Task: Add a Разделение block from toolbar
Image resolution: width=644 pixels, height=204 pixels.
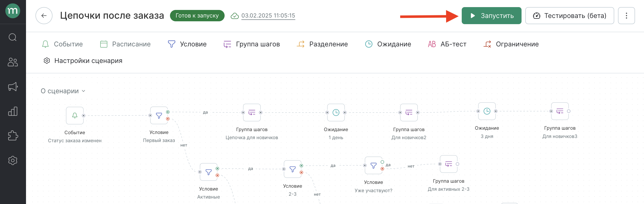Action: [x=322, y=44]
